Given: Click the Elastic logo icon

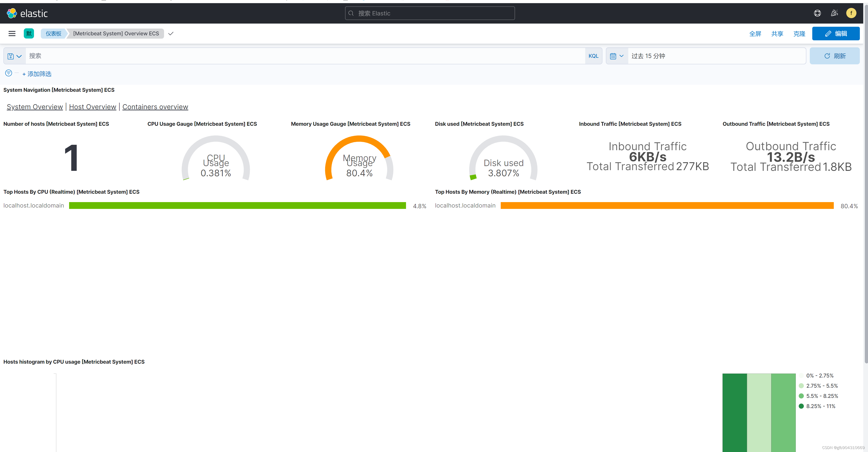Looking at the screenshot, I should tap(12, 13).
